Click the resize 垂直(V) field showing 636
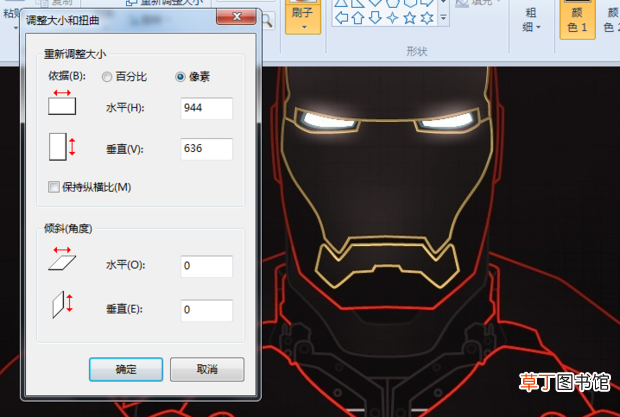 tap(206, 149)
